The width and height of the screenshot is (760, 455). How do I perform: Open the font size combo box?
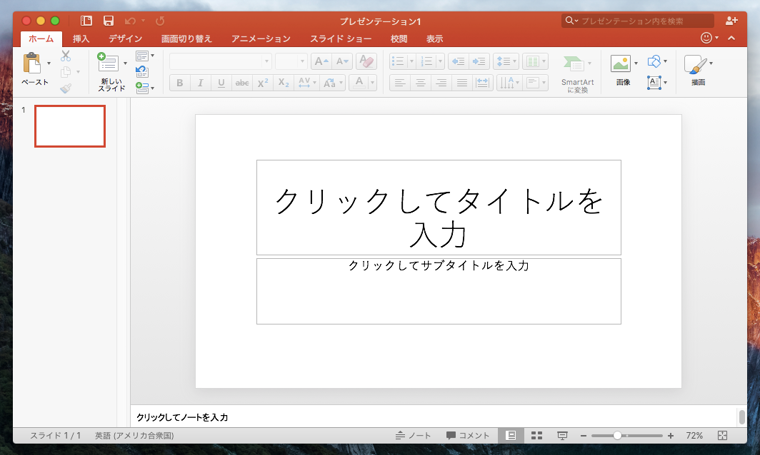[x=291, y=62]
